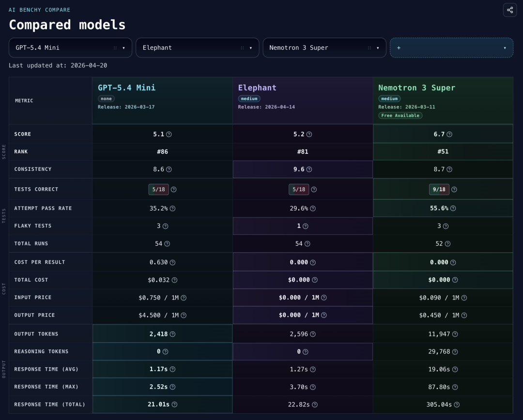The image size is (523, 420).
Task: Click the 9/18 tests badge for Nemotron
Action: pyautogui.click(x=439, y=190)
